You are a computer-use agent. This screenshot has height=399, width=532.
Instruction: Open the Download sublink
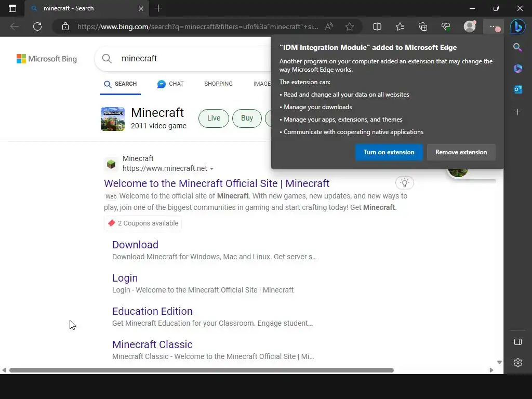(135, 245)
